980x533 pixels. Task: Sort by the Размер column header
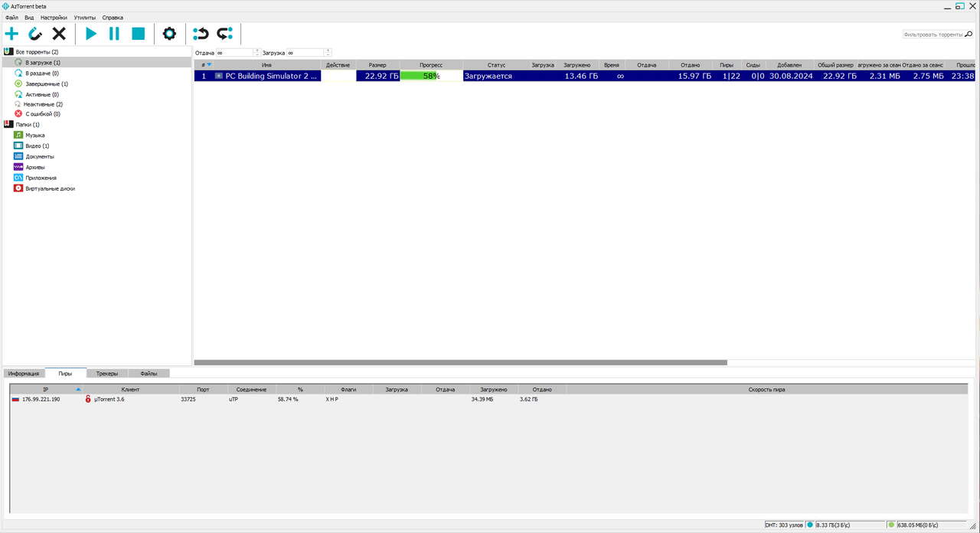(x=377, y=65)
